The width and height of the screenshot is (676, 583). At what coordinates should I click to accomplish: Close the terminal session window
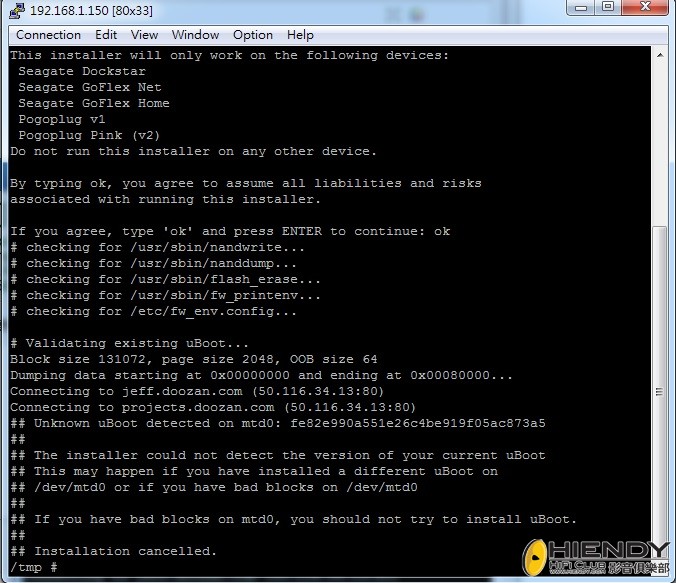coord(643,9)
